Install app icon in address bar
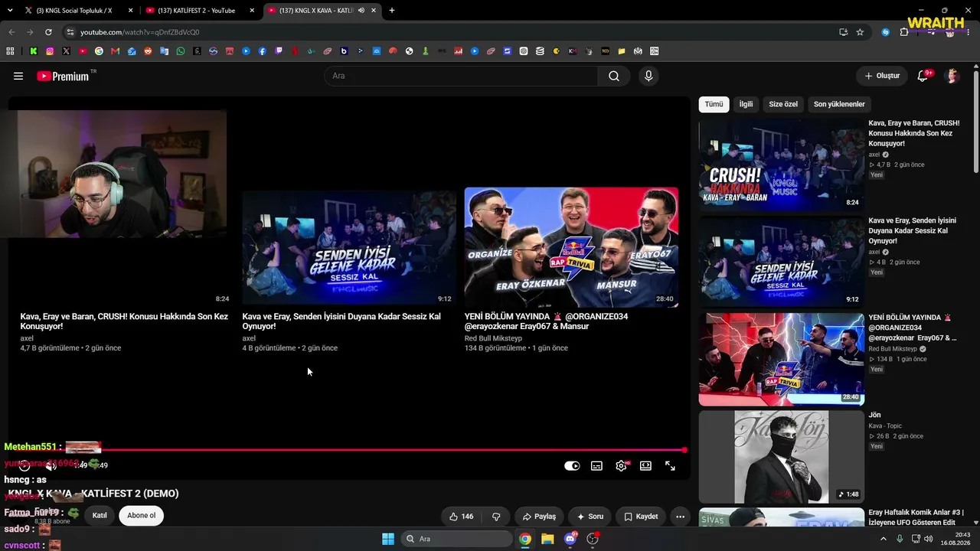The image size is (980, 551). pyautogui.click(x=843, y=32)
